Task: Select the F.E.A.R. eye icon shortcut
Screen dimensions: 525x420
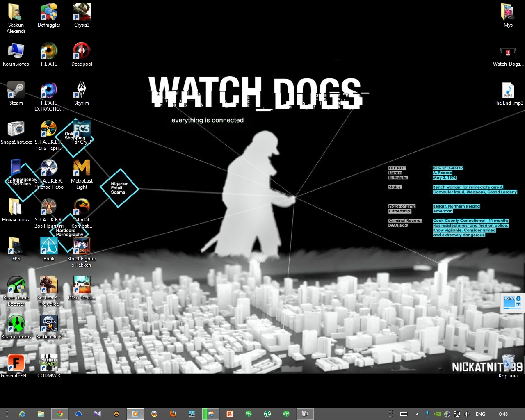Action: click(x=49, y=55)
